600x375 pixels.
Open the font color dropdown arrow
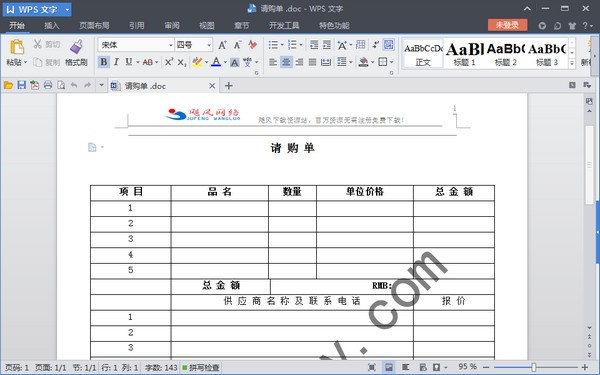pos(225,62)
